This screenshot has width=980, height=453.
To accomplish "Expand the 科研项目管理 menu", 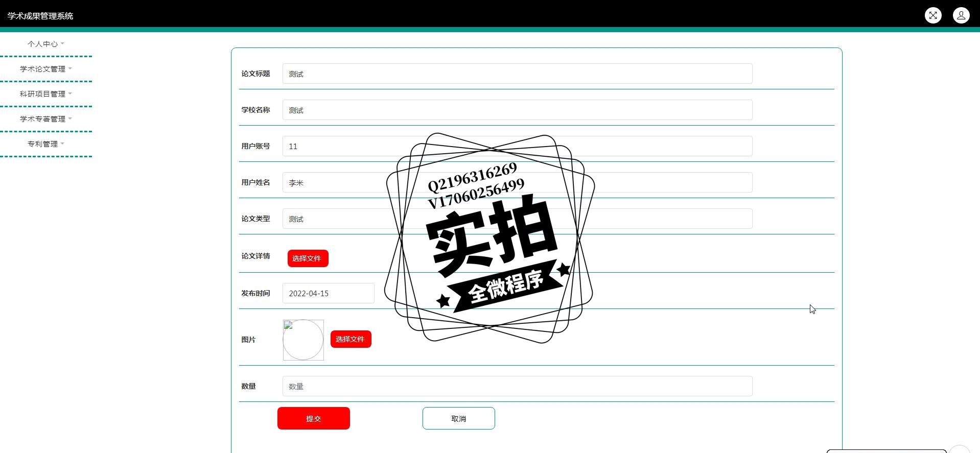I will [46, 94].
